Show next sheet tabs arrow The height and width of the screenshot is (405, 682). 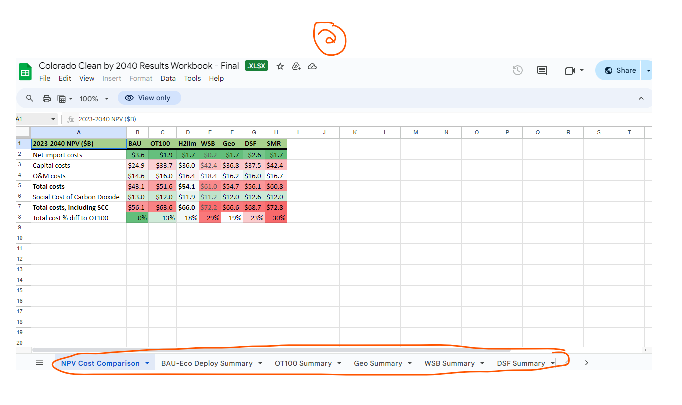(x=586, y=363)
